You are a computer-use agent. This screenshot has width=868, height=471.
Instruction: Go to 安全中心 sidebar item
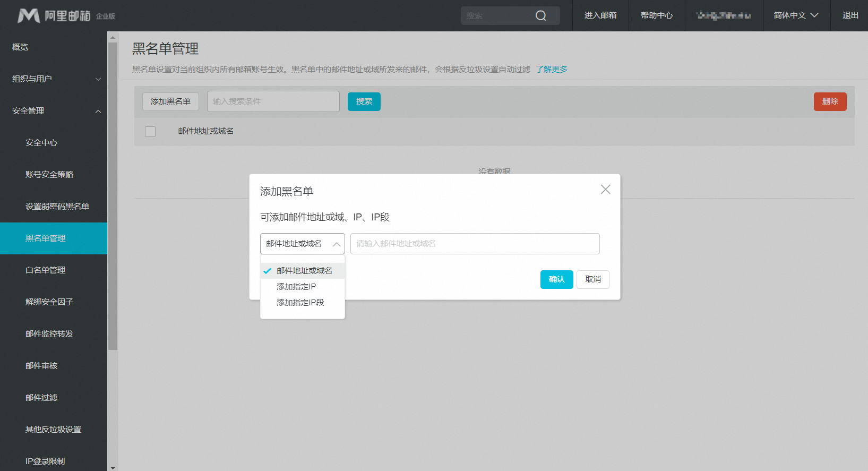tap(41, 143)
